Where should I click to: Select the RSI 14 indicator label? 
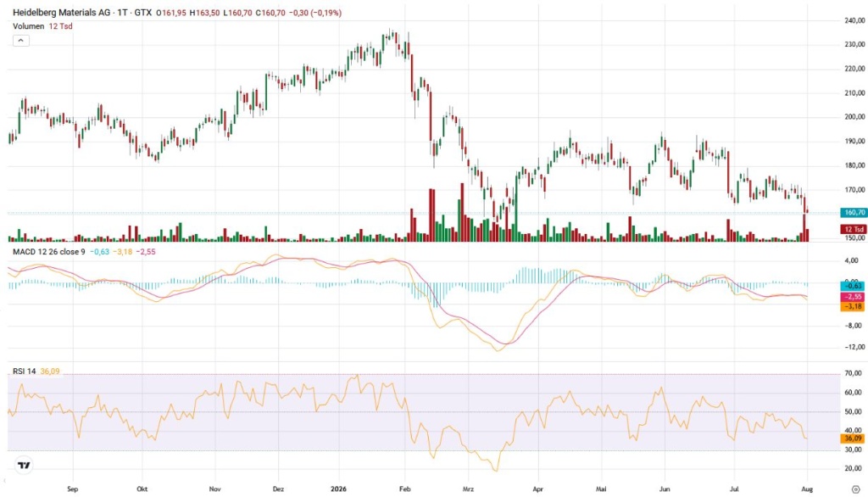[24, 371]
